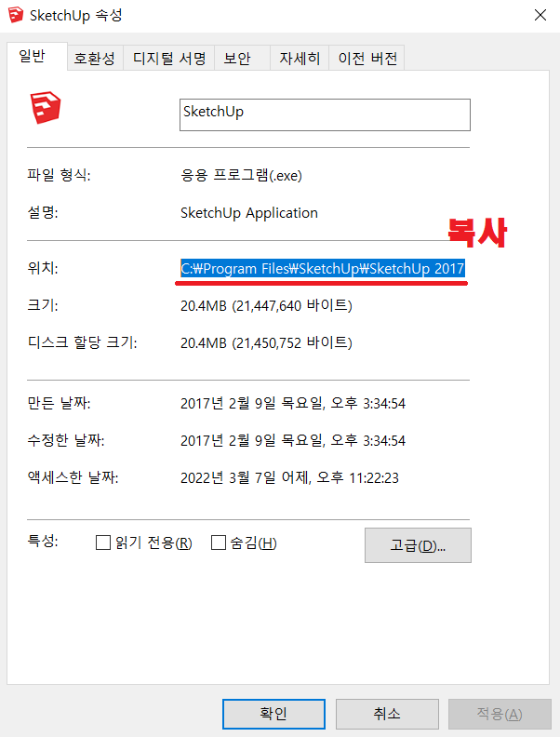Click the large red SketchUp application icon

click(x=46, y=108)
